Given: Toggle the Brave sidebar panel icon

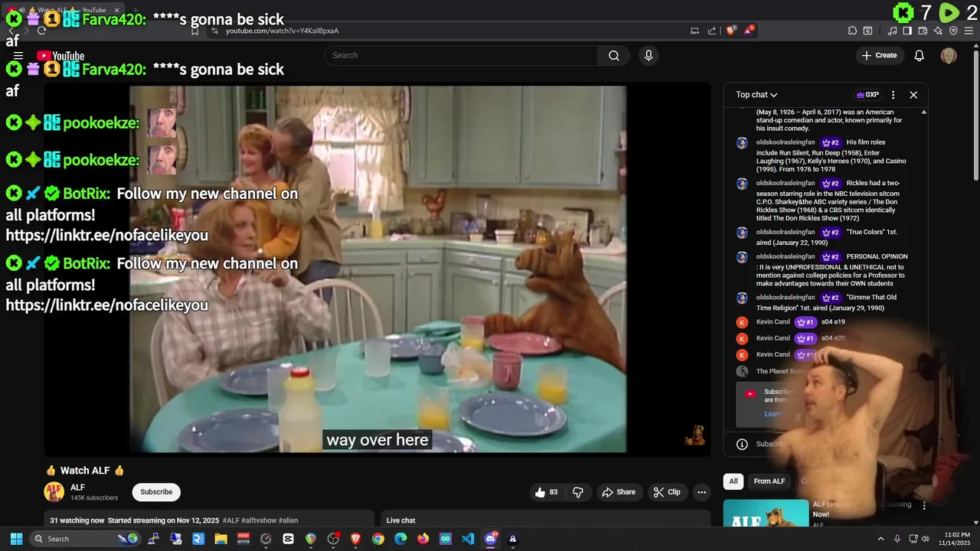Looking at the screenshot, I should coord(907,31).
